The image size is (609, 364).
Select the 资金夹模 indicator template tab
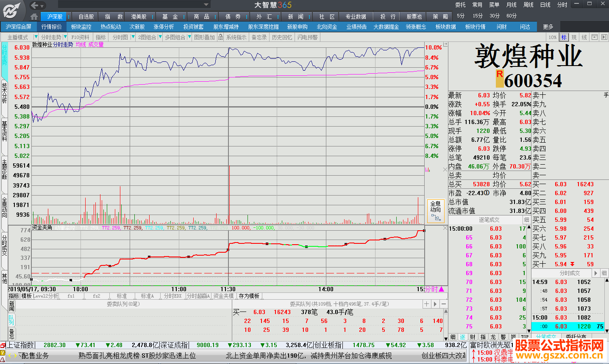tap(223, 296)
